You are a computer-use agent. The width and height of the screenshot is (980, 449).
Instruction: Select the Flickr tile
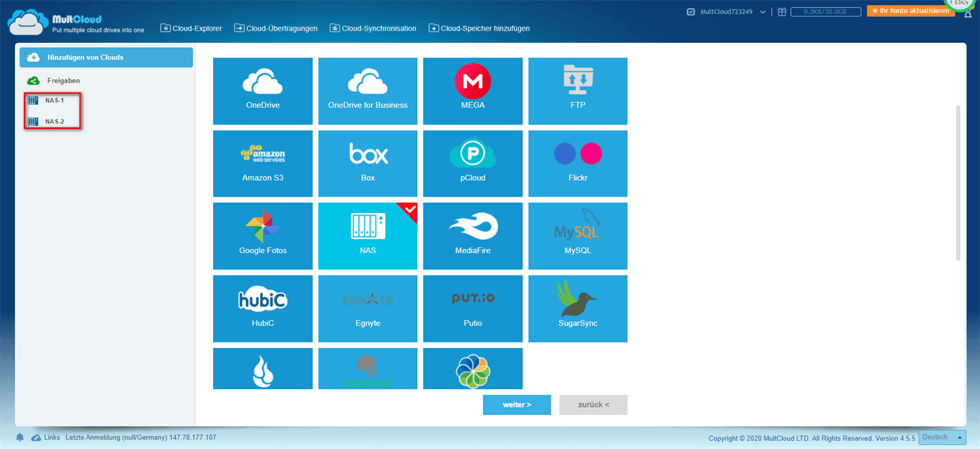pyautogui.click(x=578, y=164)
